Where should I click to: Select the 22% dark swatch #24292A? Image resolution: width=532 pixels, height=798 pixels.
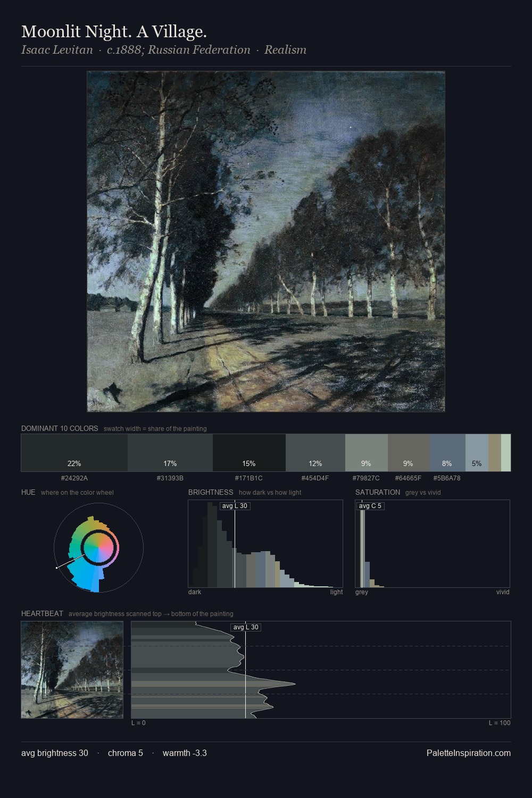pos(74,453)
